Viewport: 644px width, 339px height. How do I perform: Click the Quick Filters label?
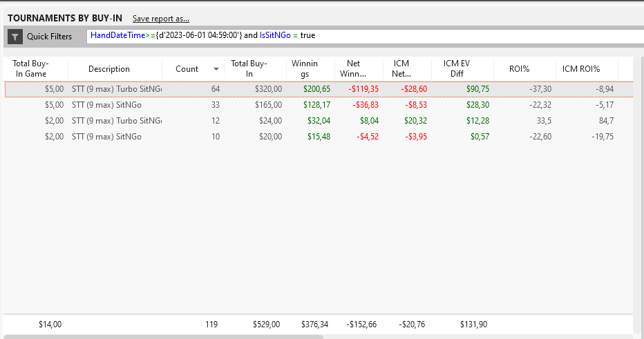click(x=49, y=37)
